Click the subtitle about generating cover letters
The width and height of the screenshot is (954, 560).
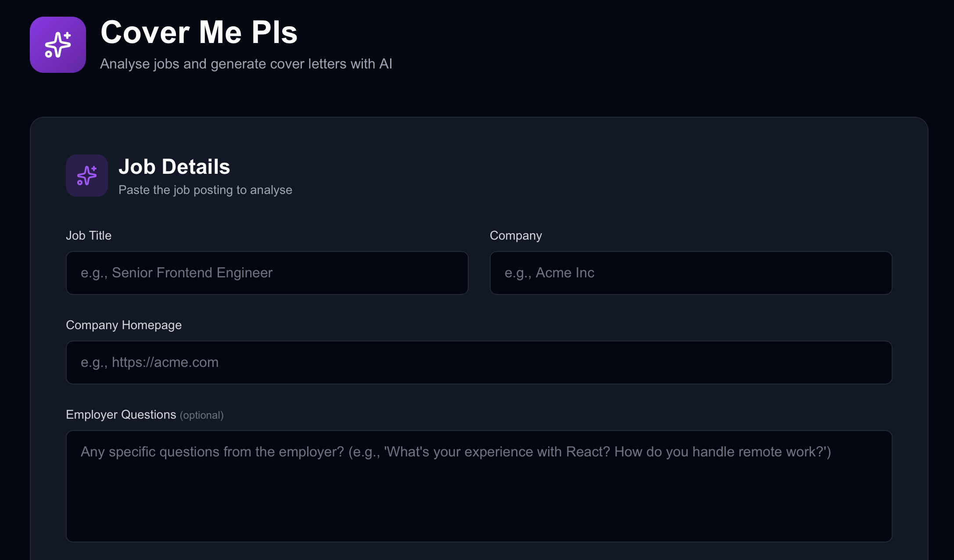246,64
